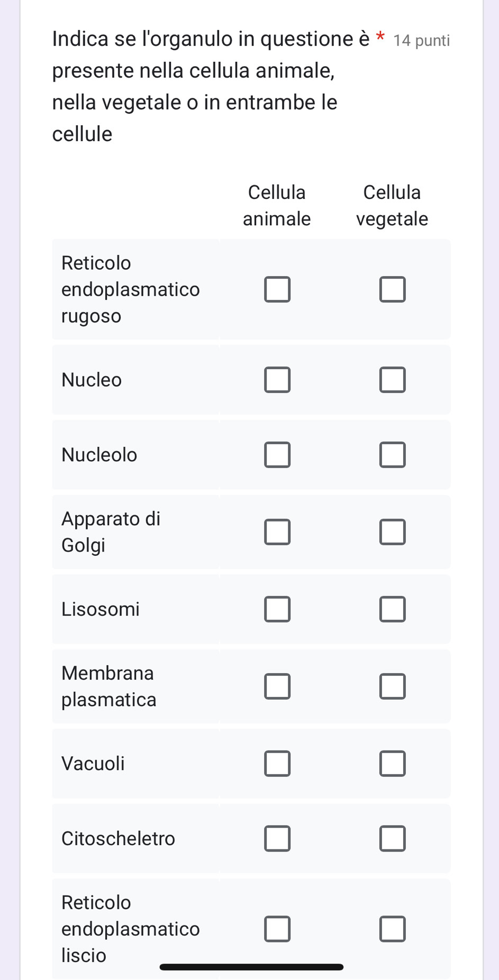Check Lisosomi in Cellula vegetale column
The height and width of the screenshot is (980, 499).
point(392,609)
